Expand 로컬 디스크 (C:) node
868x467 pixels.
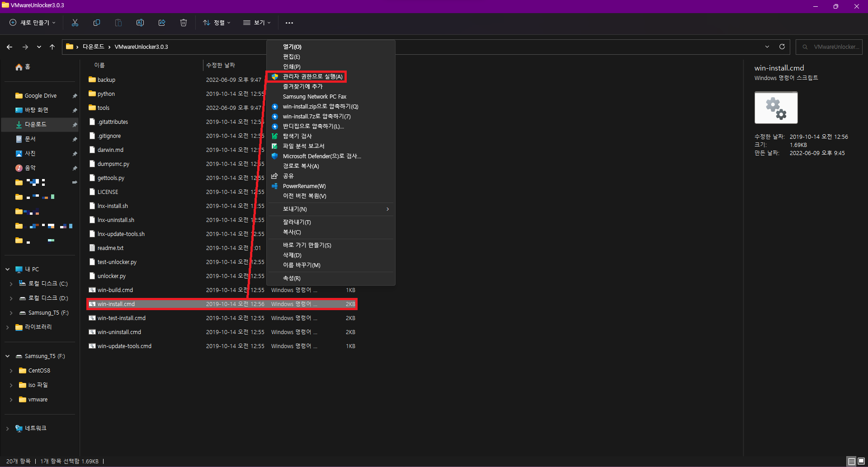11,284
